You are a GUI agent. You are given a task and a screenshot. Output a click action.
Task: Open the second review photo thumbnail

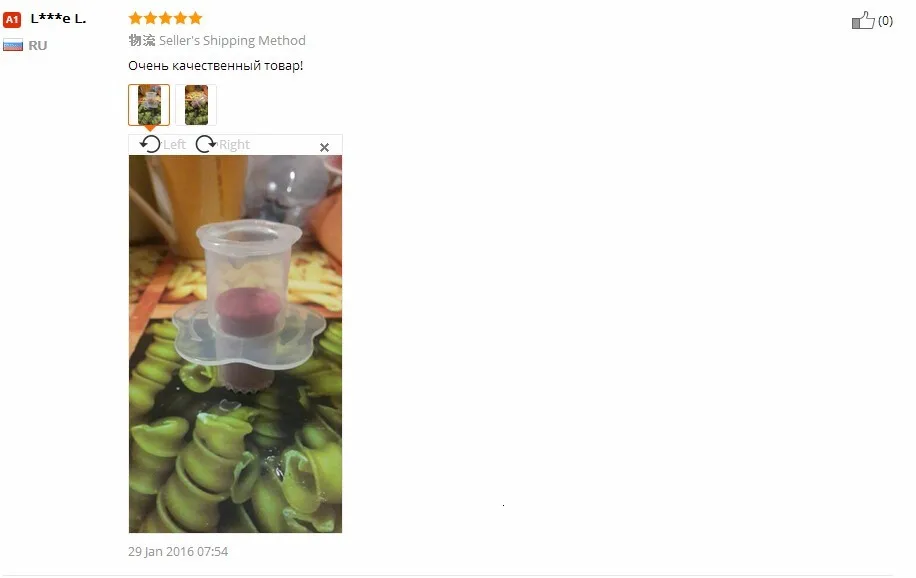tap(196, 105)
